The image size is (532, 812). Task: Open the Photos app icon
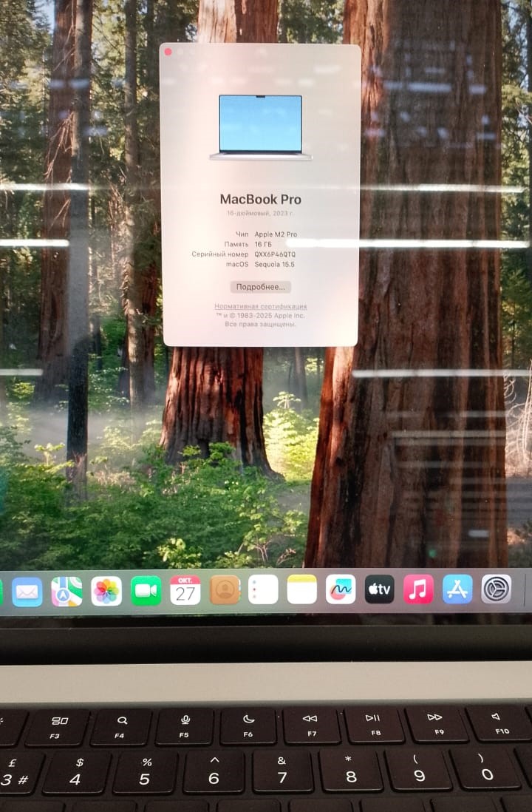pyautogui.click(x=106, y=591)
